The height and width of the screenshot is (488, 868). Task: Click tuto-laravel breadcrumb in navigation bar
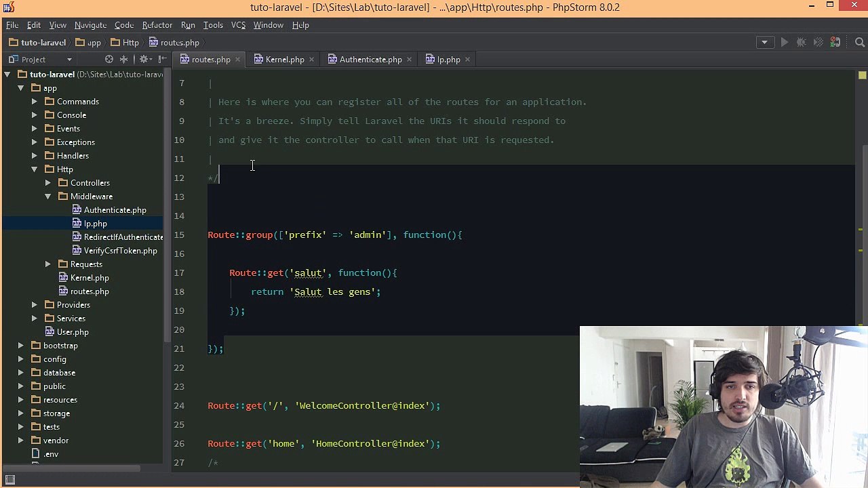point(38,42)
